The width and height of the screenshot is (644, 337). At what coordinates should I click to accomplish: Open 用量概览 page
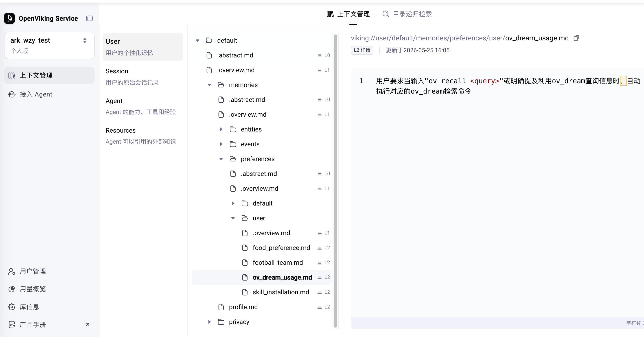[x=49, y=289]
